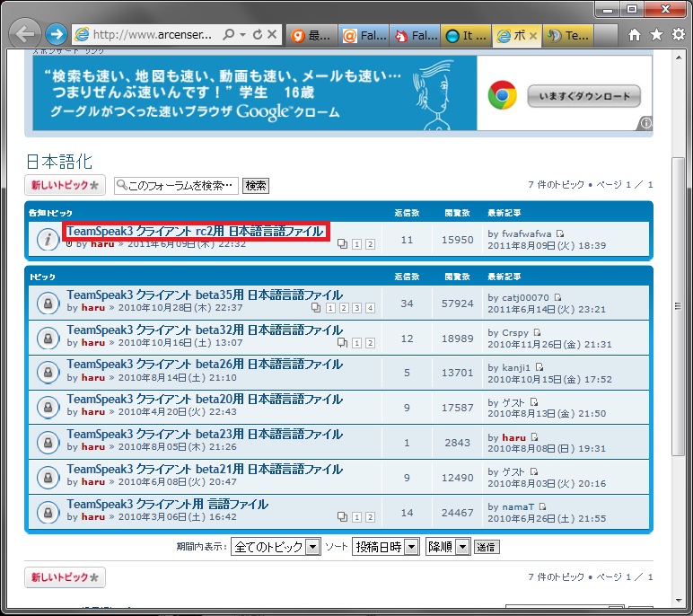Image resolution: width=693 pixels, height=616 pixels.
Task: Click the ad info icon on Chrome banner
Action: pyautogui.click(x=645, y=123)
